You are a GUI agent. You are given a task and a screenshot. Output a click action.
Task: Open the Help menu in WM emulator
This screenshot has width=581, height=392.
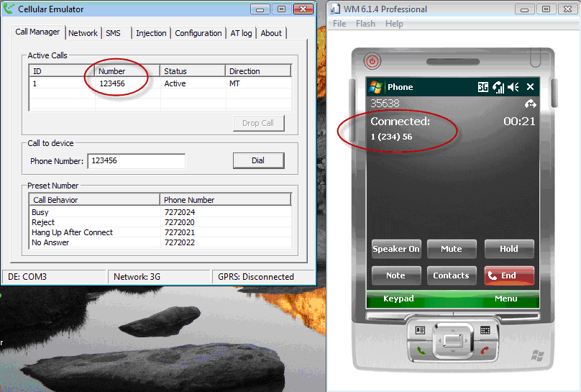(x=394, y=24)
